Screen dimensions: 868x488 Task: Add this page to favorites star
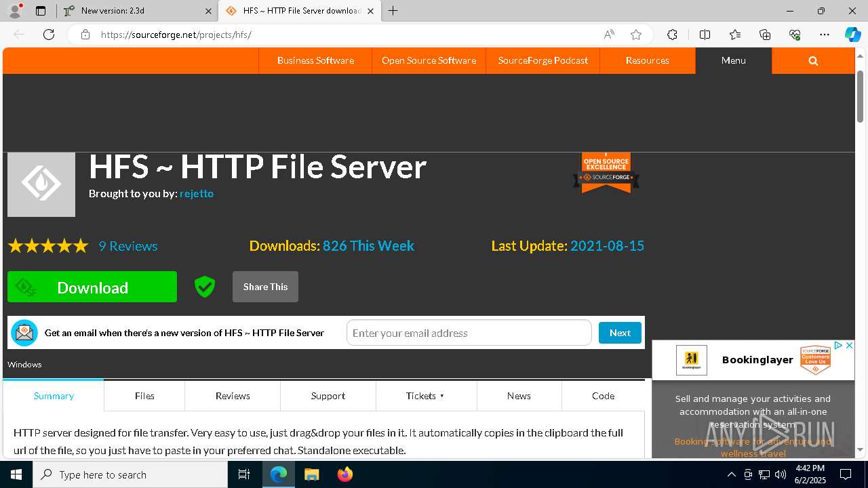635,35
